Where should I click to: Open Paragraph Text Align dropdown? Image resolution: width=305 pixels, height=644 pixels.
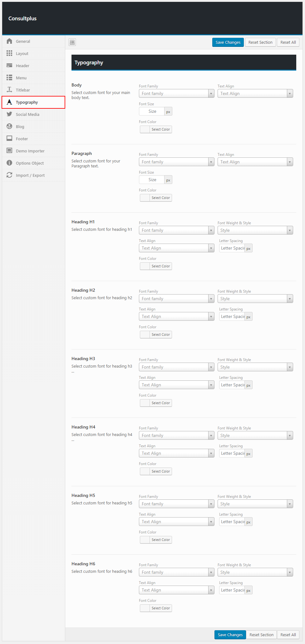point(255,162)
